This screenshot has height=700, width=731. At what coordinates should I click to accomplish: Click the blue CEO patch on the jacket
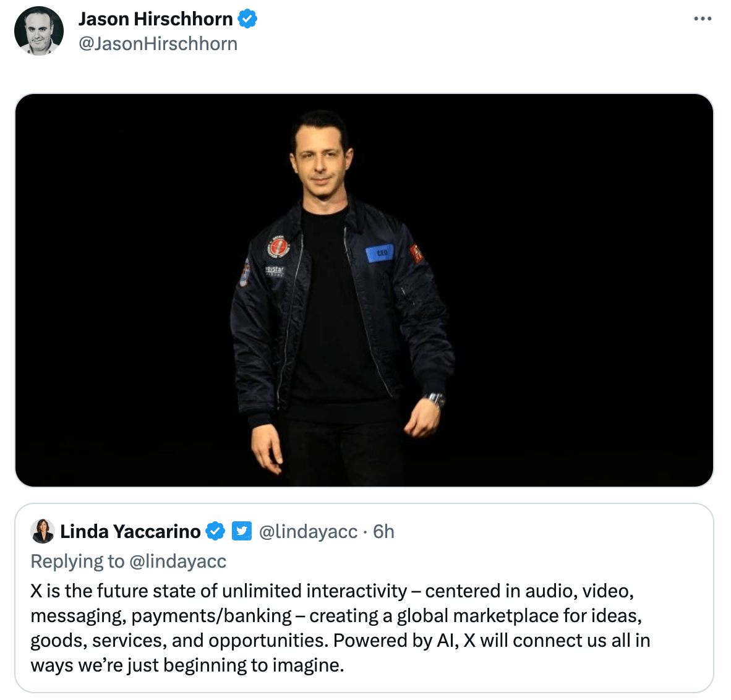pyautogui.click(x=380, y=253)
